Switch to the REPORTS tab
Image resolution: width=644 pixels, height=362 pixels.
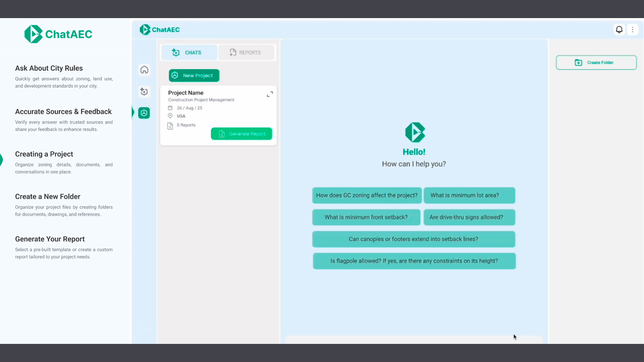(246, 53)
